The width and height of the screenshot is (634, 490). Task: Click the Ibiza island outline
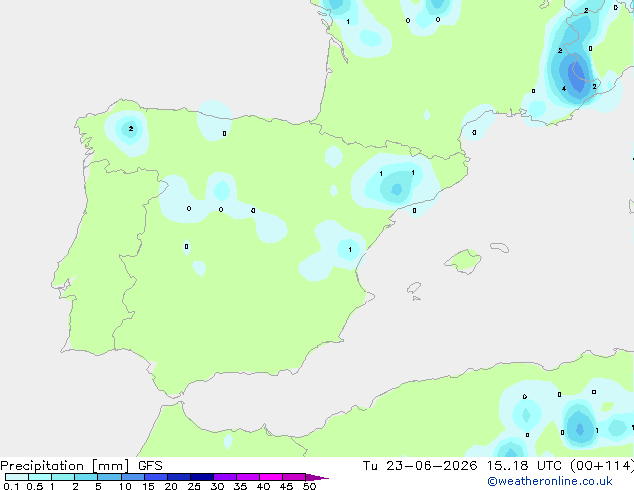tap(414, 288)
